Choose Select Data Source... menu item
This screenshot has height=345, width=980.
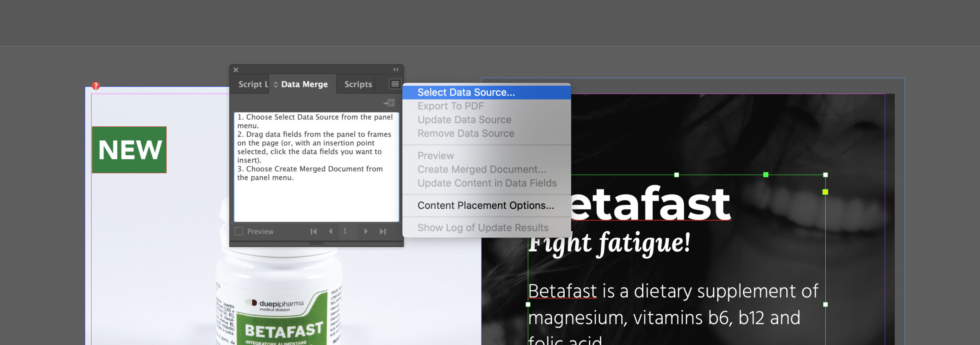[x=487, y=92]
